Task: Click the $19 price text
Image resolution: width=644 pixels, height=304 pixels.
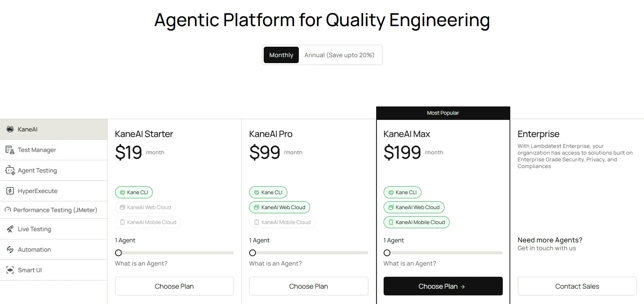Action: [x=129, y=152]
